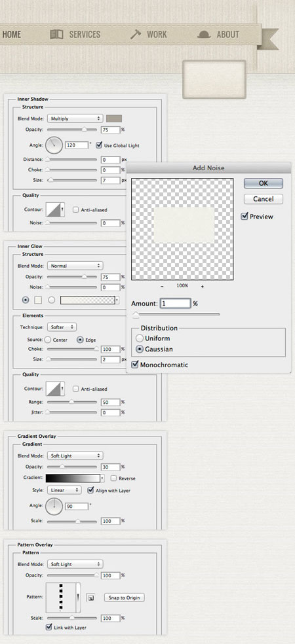Click the Gradient Overlay angle dial
Screen dimensions: 295x644
[x=54, y=506]
